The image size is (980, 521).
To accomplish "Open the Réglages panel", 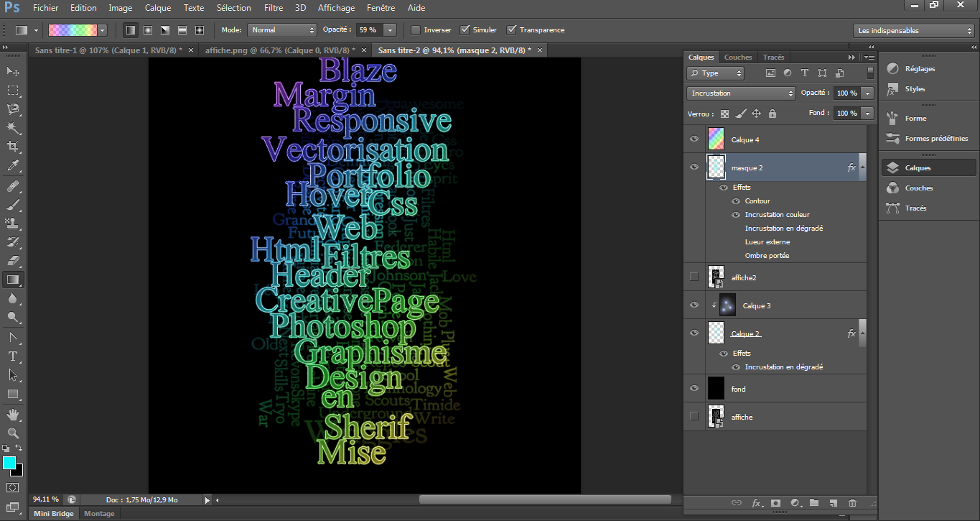I will point(920,69).
